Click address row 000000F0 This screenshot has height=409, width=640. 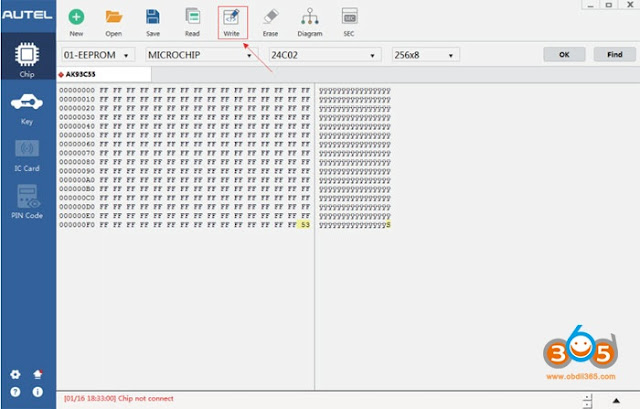77,225
